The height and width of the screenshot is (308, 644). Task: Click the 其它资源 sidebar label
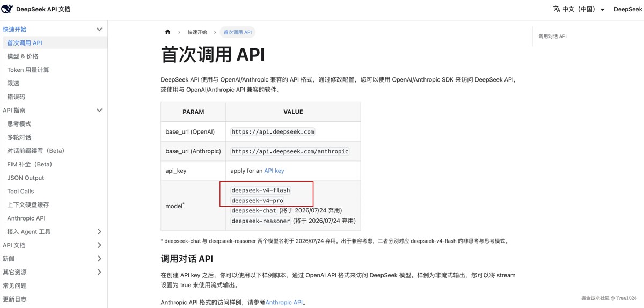coord(14,272)
